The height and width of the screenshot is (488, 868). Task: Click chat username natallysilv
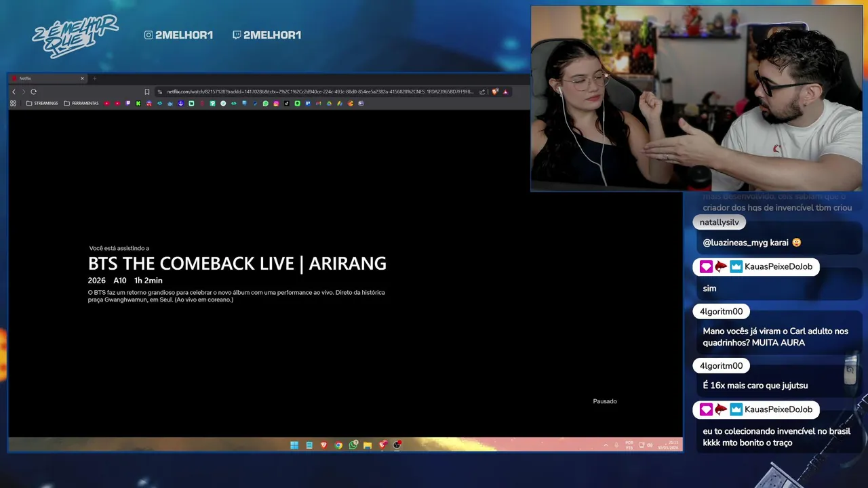tap(719, 222)
